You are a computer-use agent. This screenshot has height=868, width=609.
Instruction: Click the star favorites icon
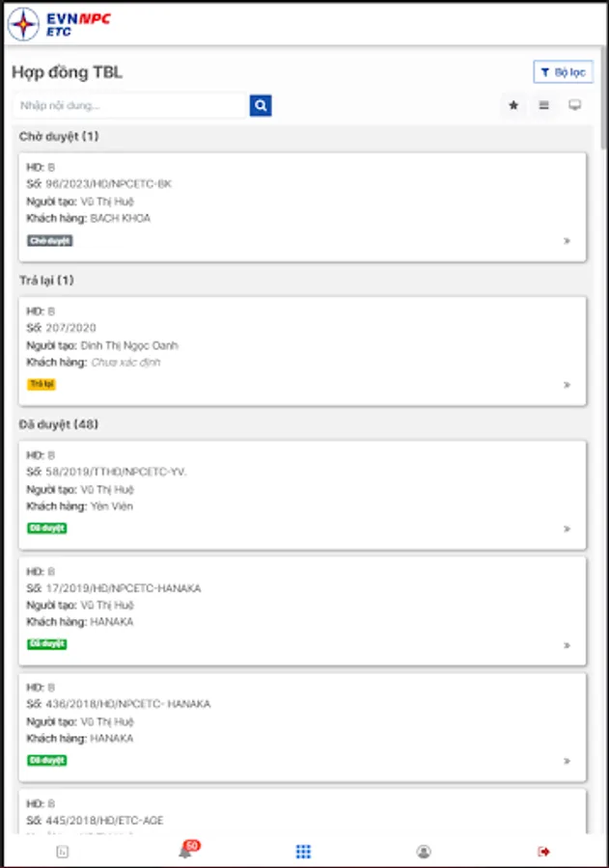tap(513, 106)
